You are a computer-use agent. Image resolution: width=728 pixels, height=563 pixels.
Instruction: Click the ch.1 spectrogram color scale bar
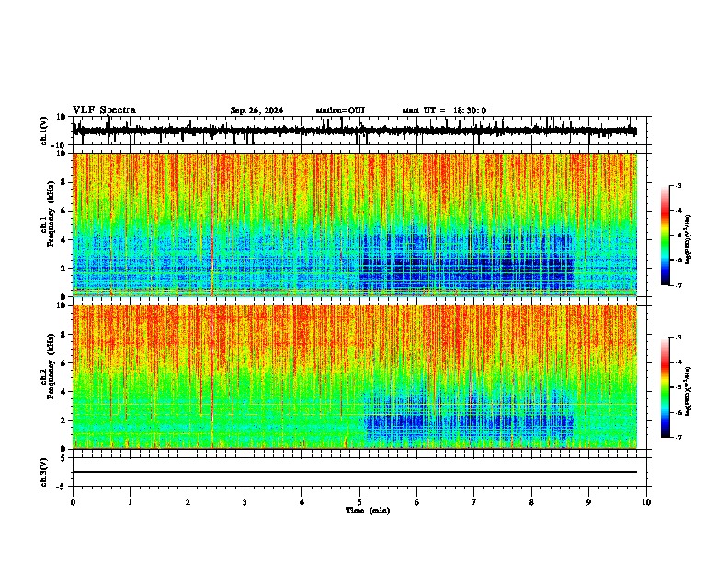(665, 235)
